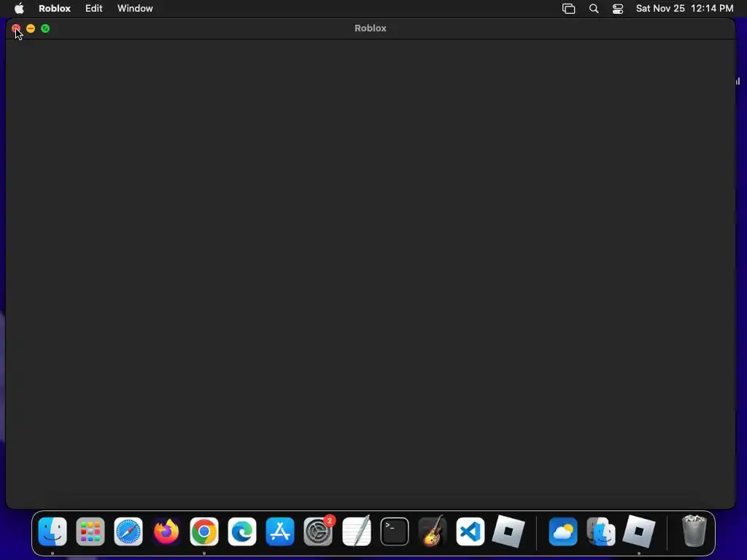
Task: Open the Apple menu
Action: point(19,8)
